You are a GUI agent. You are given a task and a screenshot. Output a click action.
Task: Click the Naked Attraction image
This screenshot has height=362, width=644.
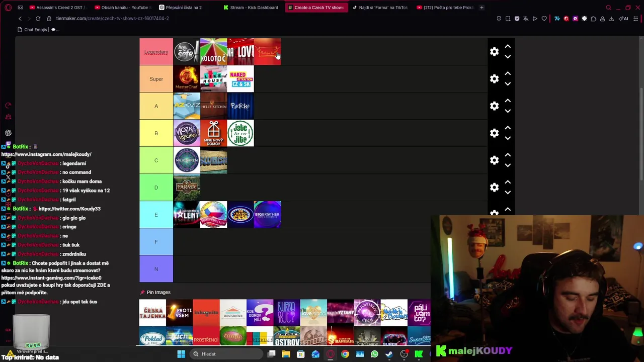240,79
